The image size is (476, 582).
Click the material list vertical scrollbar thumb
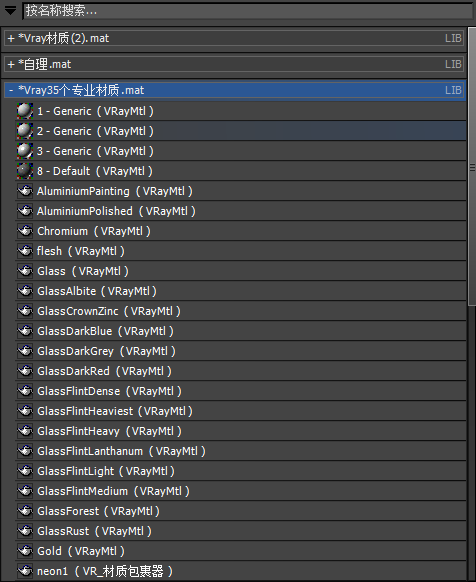coord(472,167)
